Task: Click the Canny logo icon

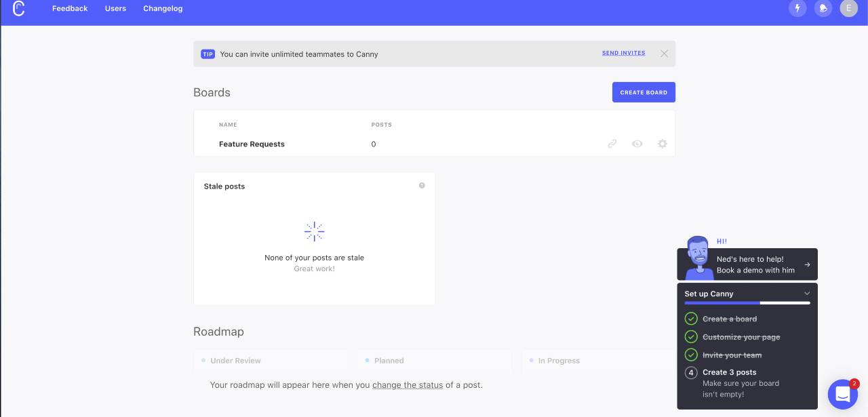Action: pyautogui.click(x=19, y=9)
